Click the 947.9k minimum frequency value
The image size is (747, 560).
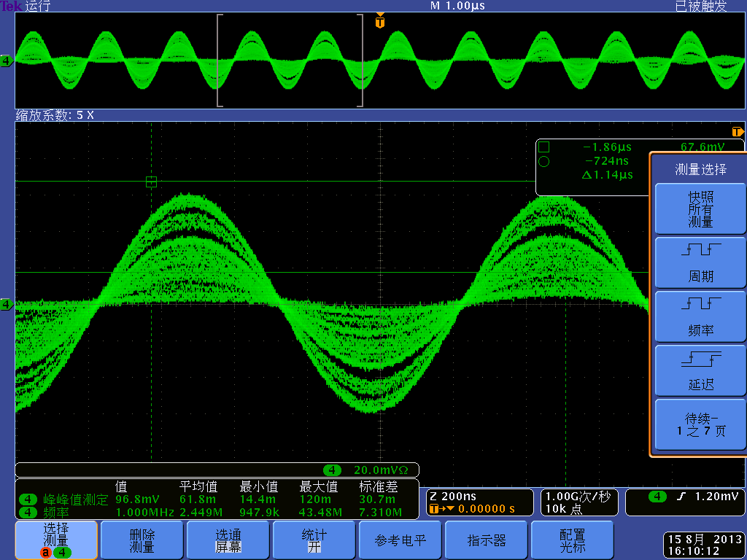click(x=260, y=513)
